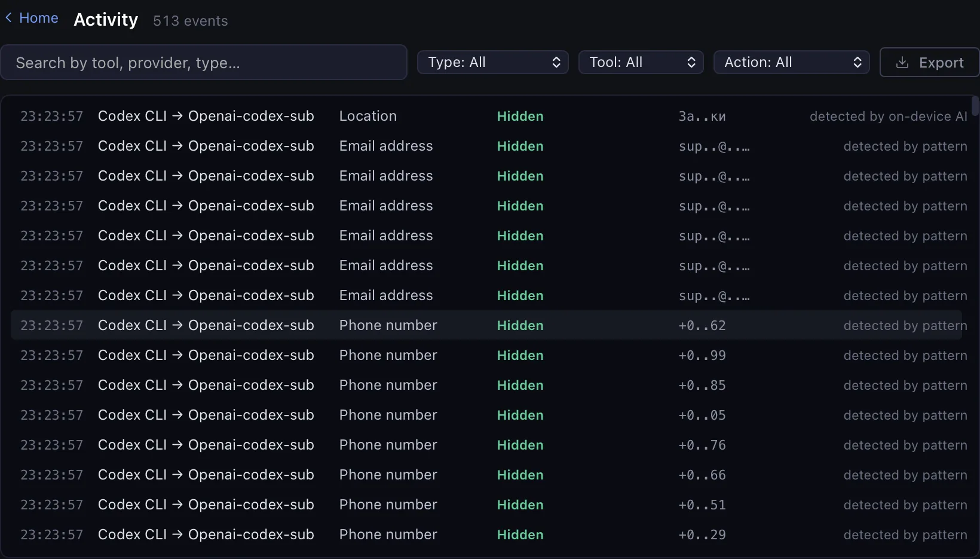This screenshot has height=559, width=980.
Task: Select the Phone number row ending +0..05
Action: pyautogui.click(x=486, y=415)
